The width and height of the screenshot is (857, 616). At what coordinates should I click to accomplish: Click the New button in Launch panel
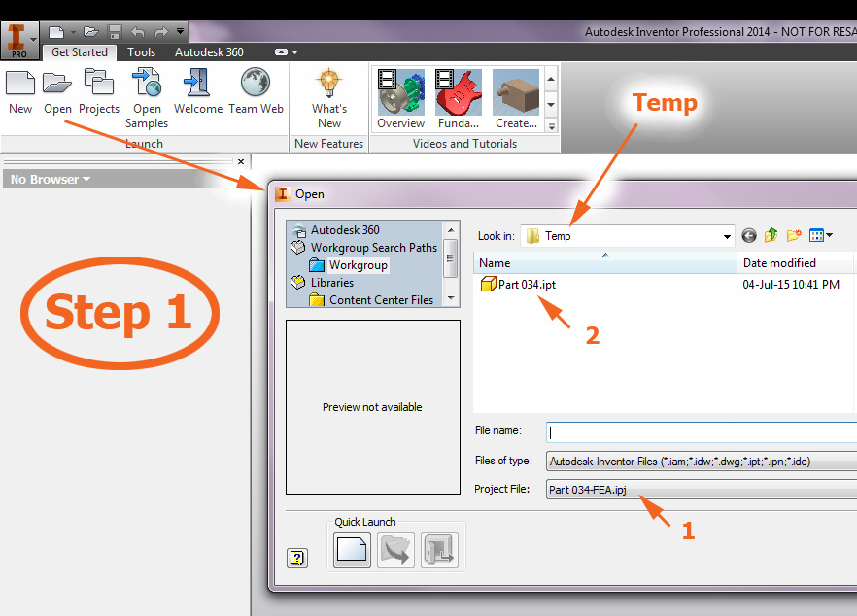[20, 92]
